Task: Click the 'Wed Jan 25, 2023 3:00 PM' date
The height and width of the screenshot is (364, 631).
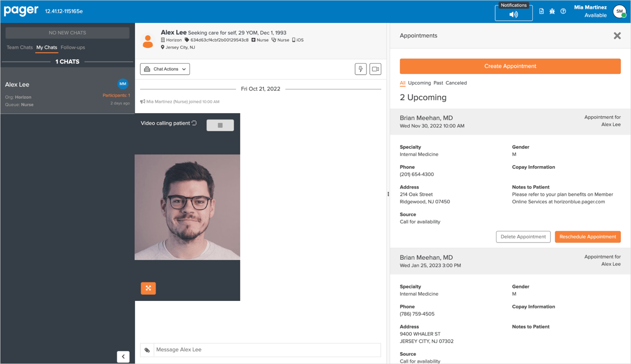Action: [x=430, y=265]
